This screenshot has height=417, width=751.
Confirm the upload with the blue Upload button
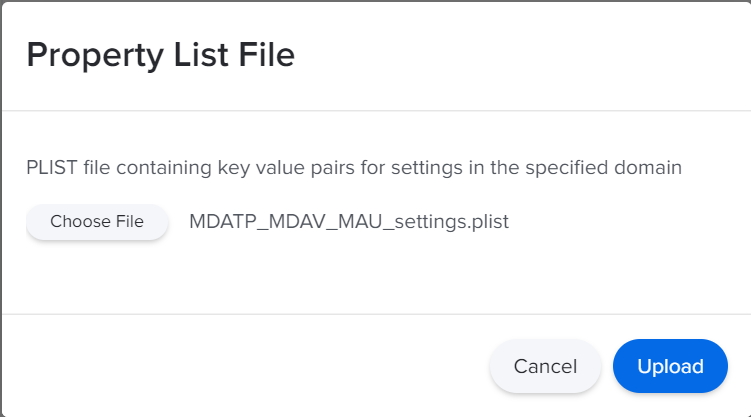point(670,366)
